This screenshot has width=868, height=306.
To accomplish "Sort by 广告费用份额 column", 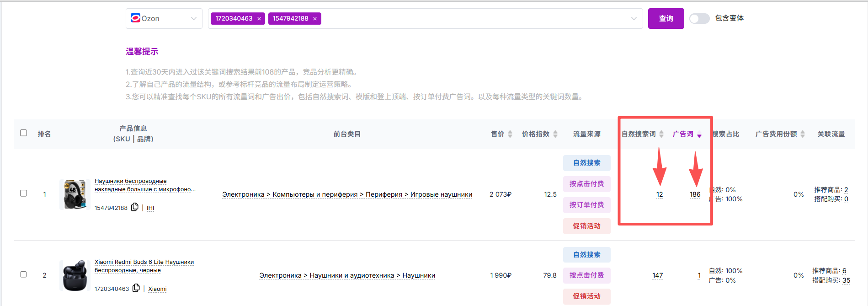I will (803, 134).
